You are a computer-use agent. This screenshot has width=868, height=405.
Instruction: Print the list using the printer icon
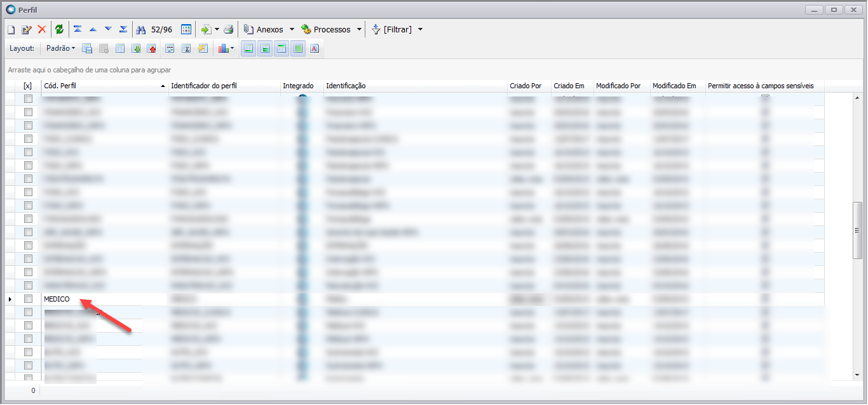[229, 29]
